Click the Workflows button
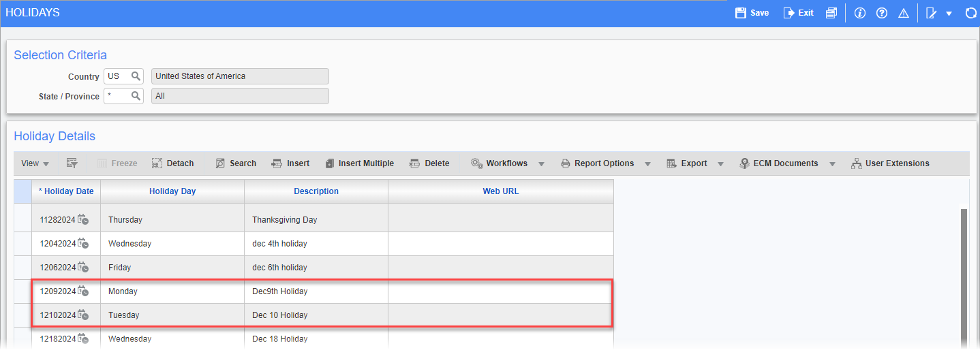 coord(500,163)
